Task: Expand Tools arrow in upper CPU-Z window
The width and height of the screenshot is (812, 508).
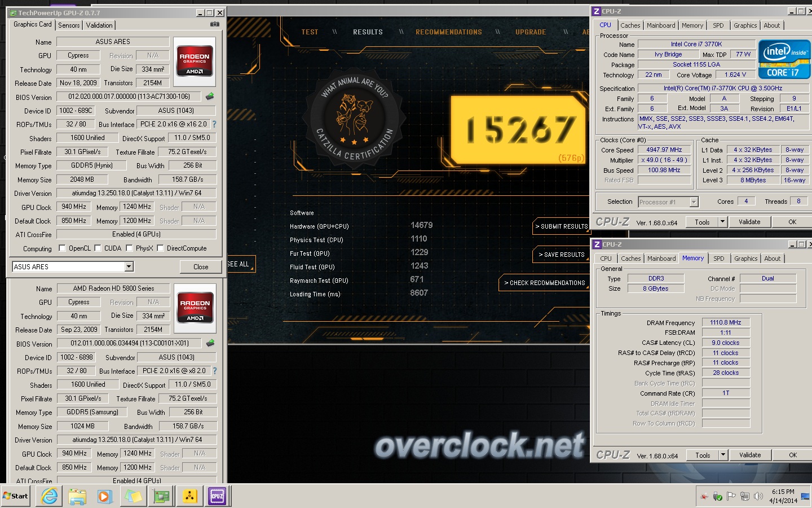Action: (722, 222)
